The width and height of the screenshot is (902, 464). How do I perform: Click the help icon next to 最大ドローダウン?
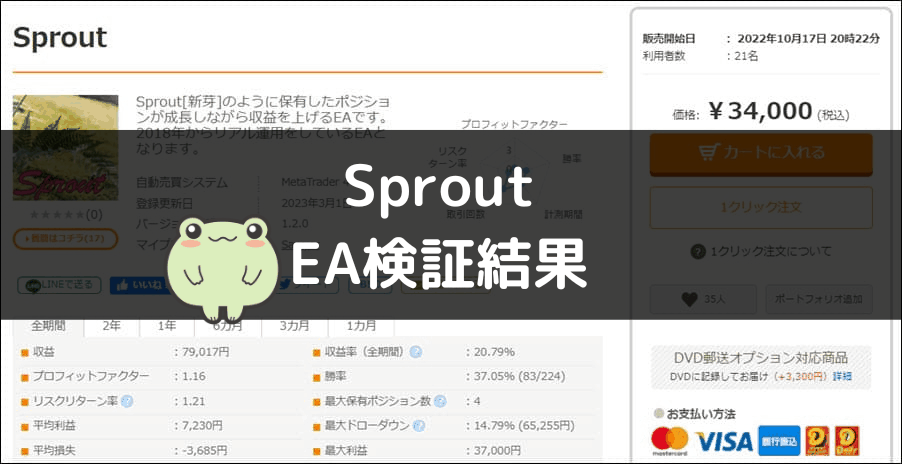point(419,426)
